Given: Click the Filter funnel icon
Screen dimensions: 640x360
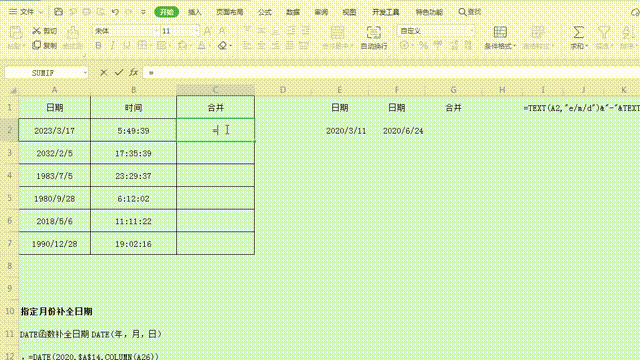Looking at the screenshot, I should (604, 32).
